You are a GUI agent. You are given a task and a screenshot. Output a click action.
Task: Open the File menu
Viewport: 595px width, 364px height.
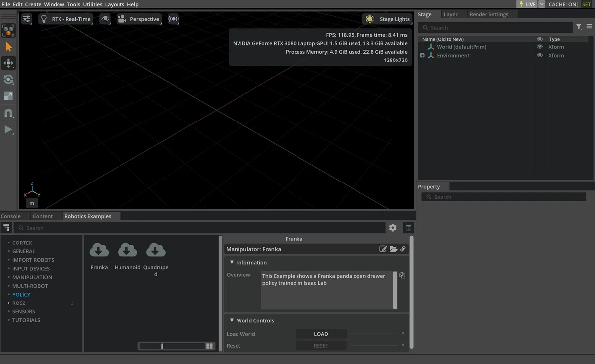click(6, 4)
